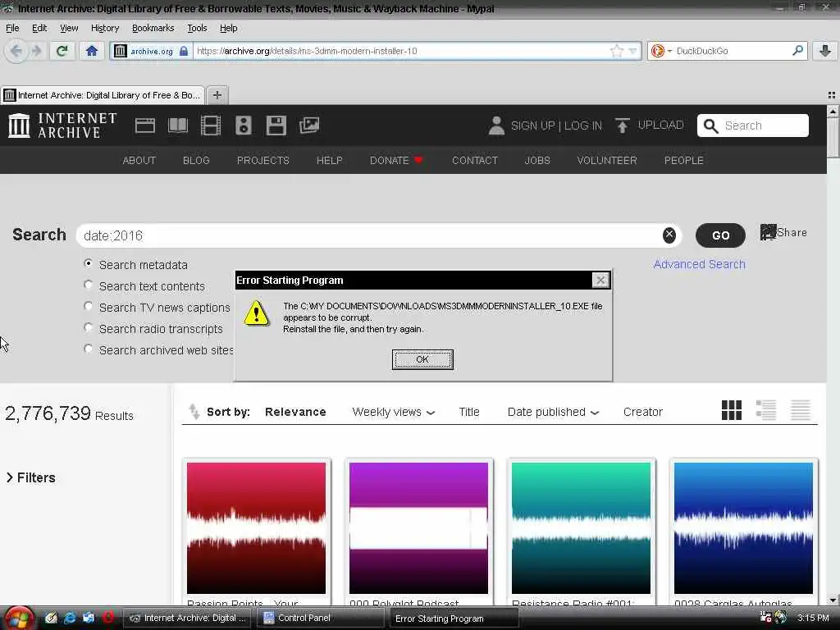Click the GO search button
Viewport: 840px width, 630px height.
[x=720, y=235]
